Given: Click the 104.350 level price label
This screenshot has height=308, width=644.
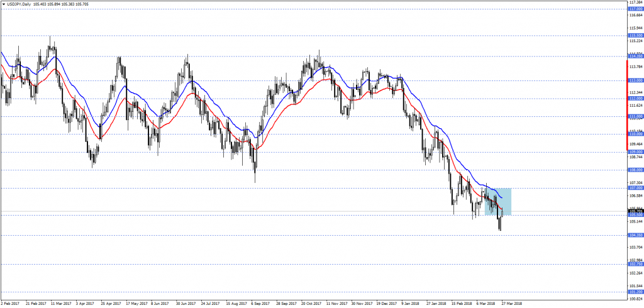Looking at the screenshot, I should pos(635,235).
